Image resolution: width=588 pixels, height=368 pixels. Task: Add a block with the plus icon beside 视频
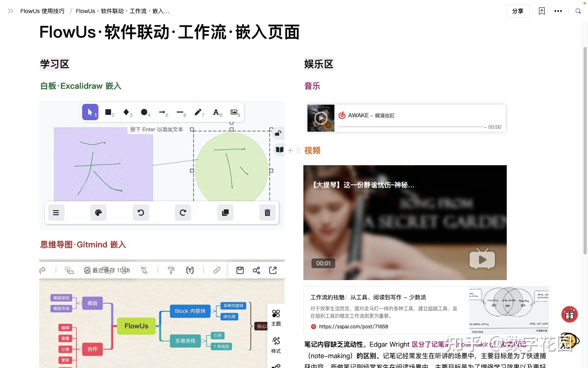point(290,150)
